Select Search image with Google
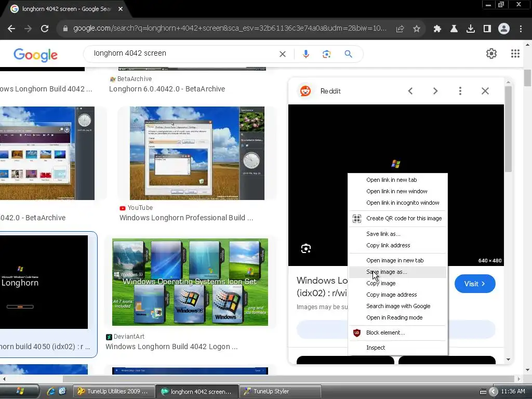 point(397,306)
